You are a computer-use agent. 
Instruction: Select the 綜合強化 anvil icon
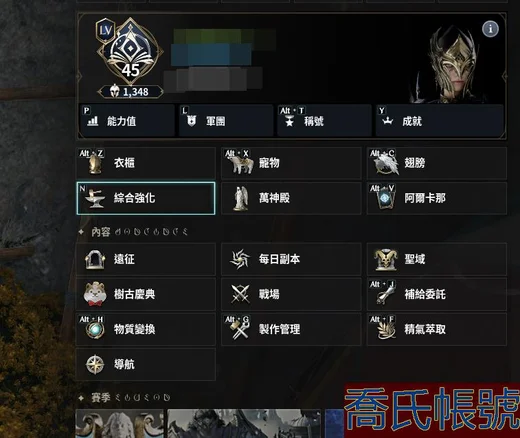point(95,198)
